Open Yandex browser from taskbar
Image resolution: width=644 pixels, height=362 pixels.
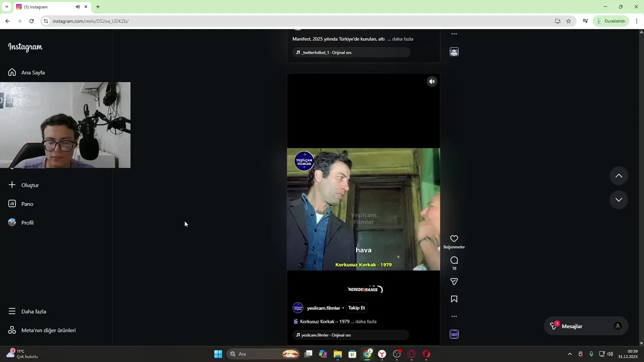coord(382,354)
